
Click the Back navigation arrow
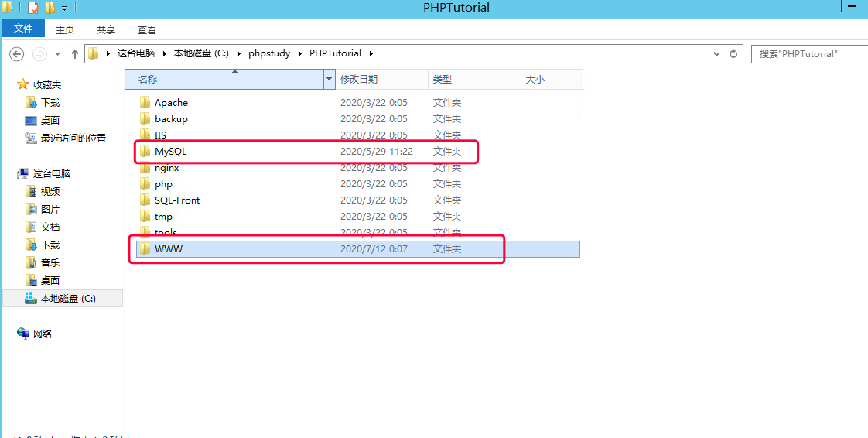click(x=17, y=54)
